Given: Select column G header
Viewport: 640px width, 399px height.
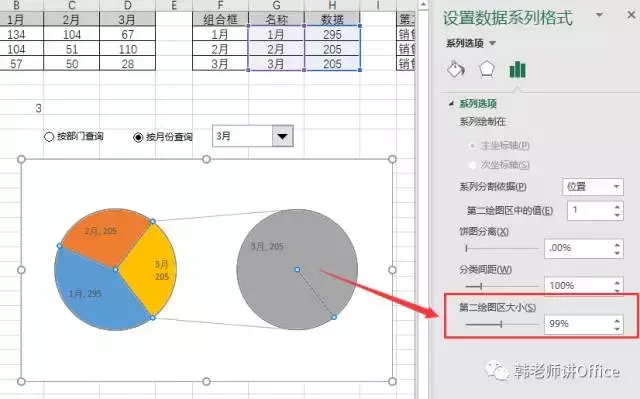Looking at the screenshot, I should click(276, 5).
